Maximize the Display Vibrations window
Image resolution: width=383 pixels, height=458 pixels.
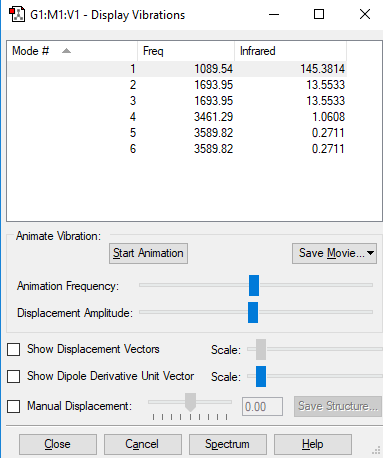tap(319, 14)
